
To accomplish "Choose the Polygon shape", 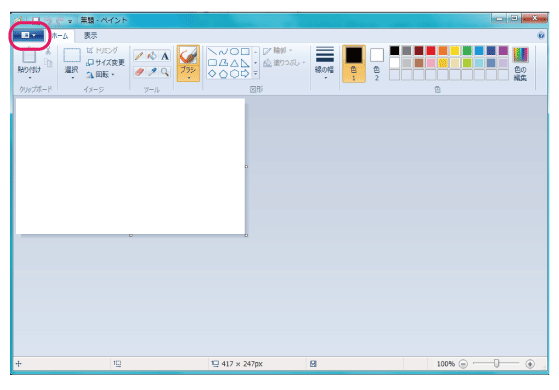I will coord(223,63).
